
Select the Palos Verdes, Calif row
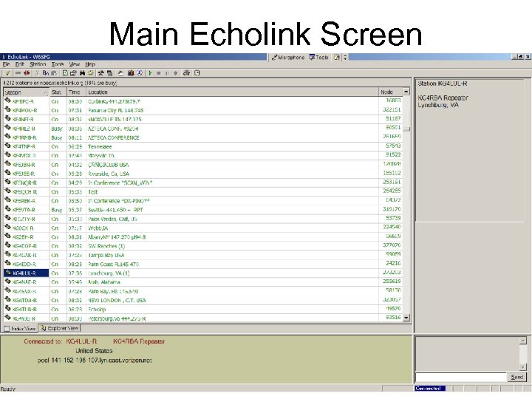(202, 219)
